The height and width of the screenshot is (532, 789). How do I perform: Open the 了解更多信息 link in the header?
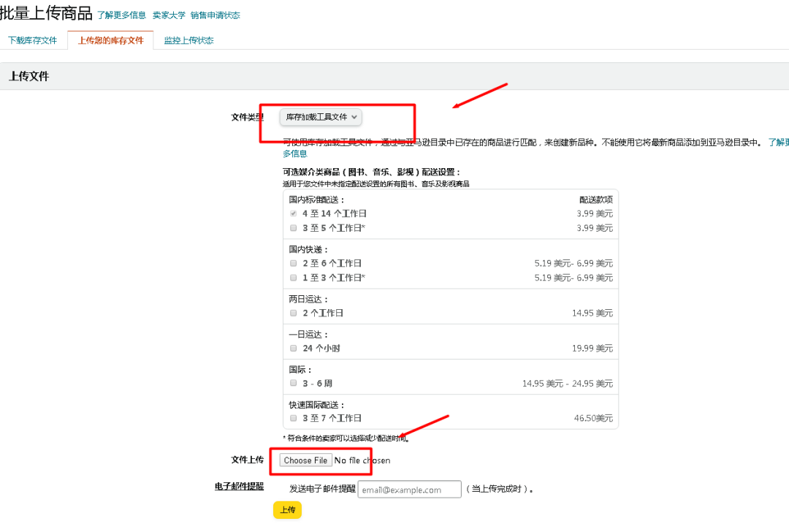(121, 14)
